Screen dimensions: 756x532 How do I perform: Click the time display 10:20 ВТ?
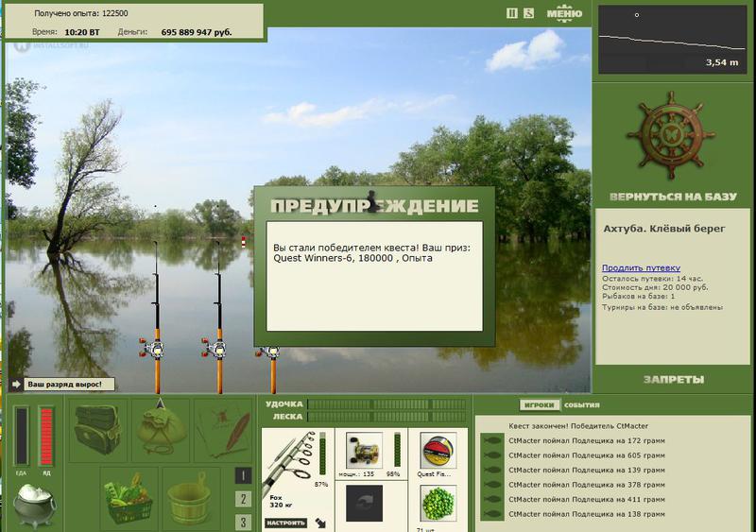tap(82, 32)
